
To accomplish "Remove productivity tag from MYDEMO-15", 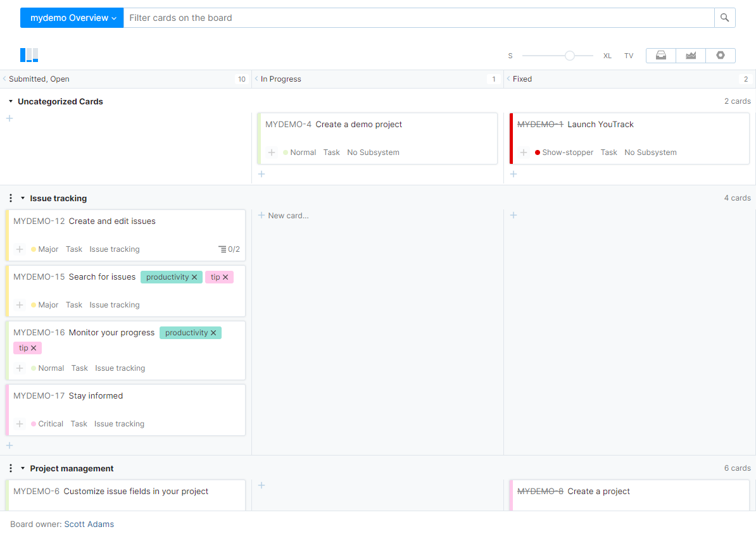I will (194, 277).
